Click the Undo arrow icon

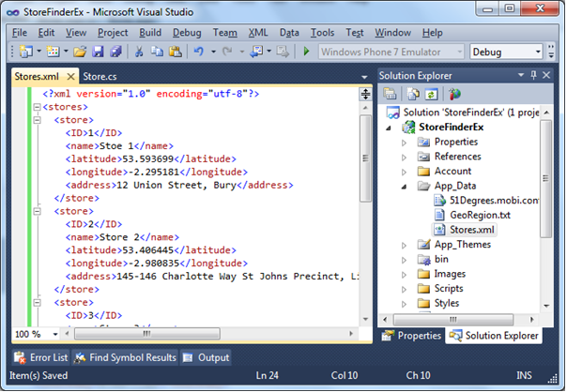[x=198, y=52]
